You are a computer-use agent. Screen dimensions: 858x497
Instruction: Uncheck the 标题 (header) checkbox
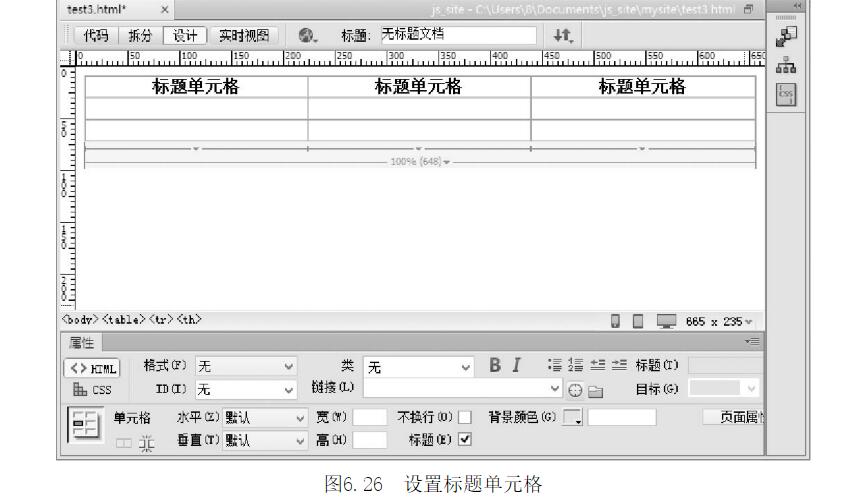465,438
